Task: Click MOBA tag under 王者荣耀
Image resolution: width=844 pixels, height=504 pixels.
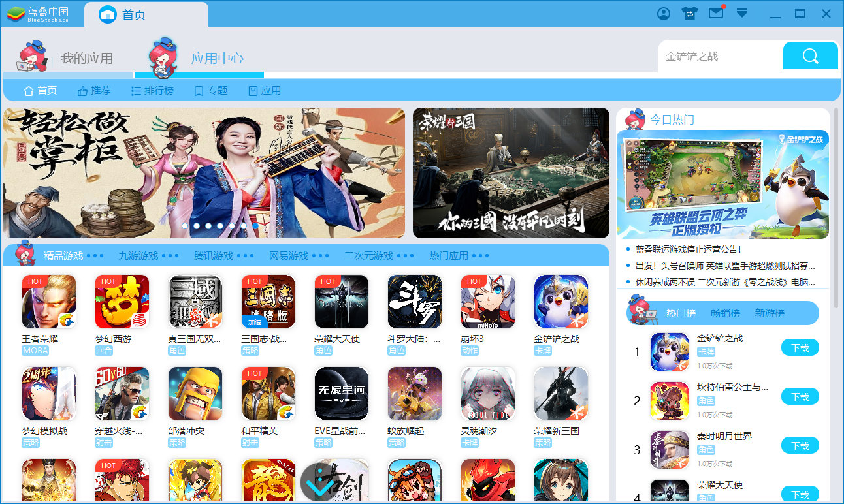Action: point(35,351)
